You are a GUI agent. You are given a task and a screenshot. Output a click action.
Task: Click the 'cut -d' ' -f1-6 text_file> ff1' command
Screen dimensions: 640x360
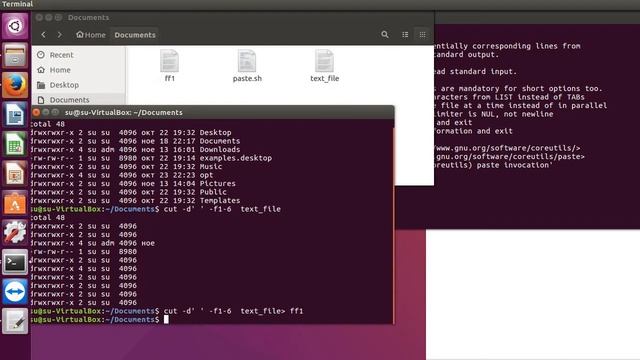pyautogui.click(x=233, y=311)
